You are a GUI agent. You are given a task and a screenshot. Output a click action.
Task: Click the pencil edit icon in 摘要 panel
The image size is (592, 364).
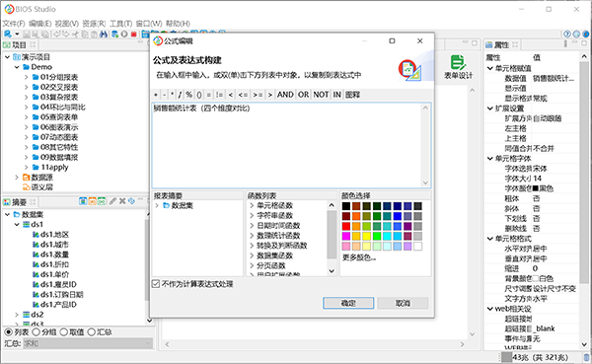112,201
